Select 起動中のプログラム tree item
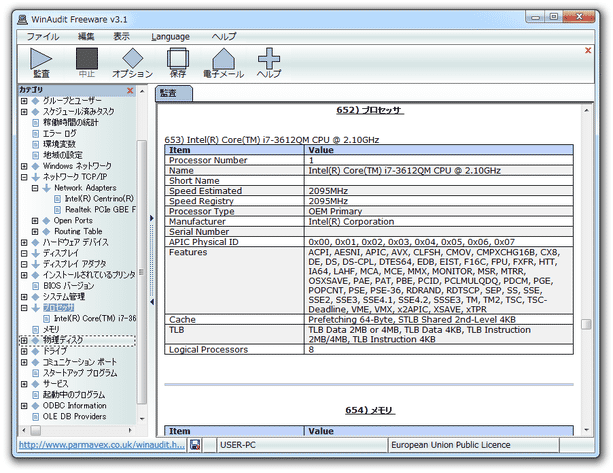The image size is (613, 473). tap(74, 395)
